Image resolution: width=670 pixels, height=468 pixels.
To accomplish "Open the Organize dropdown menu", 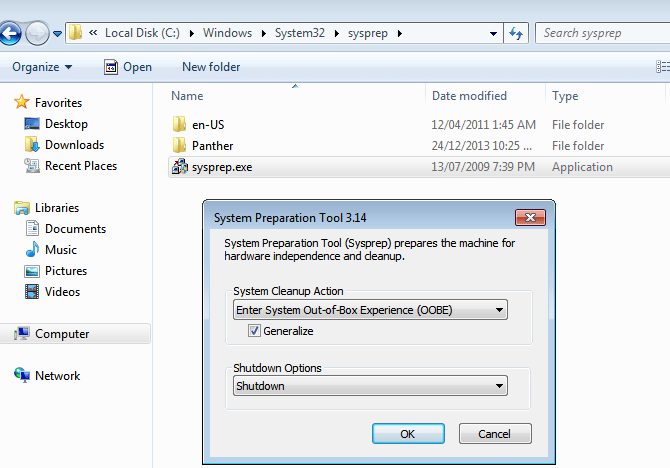I will [42, 67].
